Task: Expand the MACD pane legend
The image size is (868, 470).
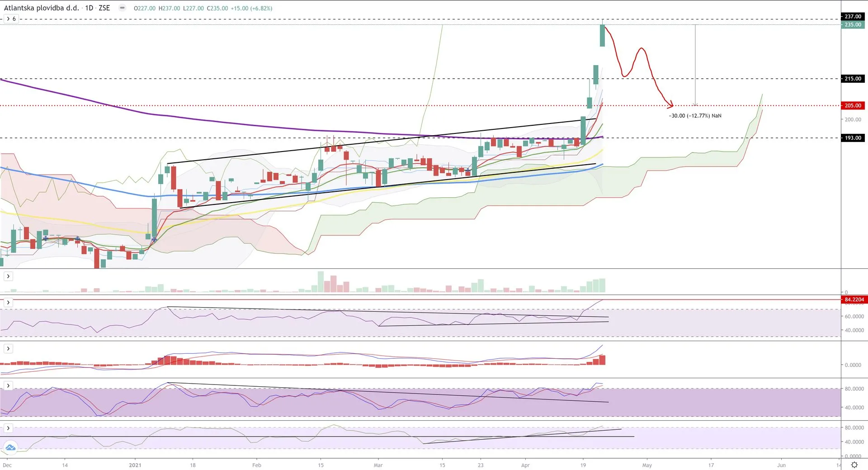Action: (8, 348)
